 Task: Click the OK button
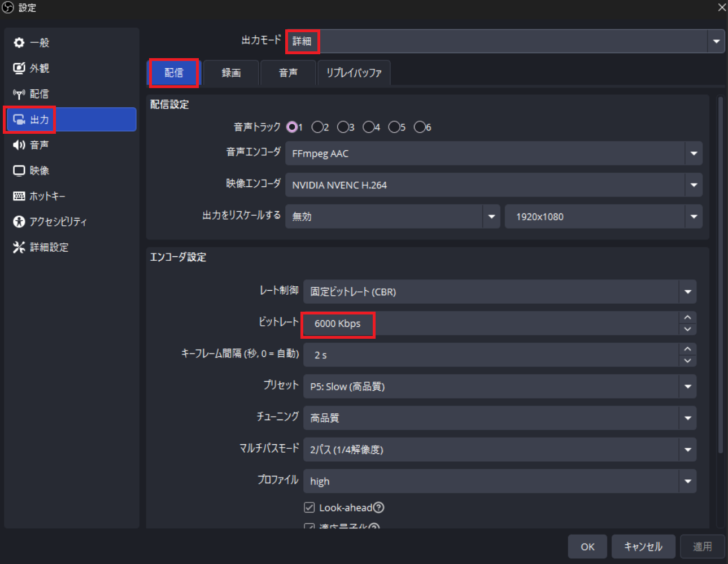[587, 546]
